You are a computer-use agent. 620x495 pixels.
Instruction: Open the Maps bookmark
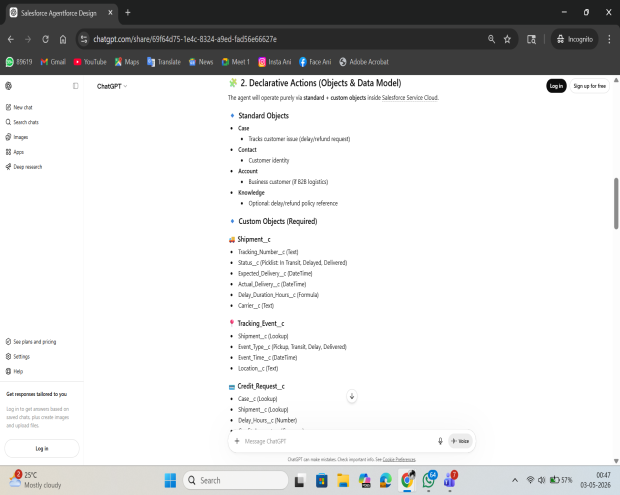[x=127, y=62]
